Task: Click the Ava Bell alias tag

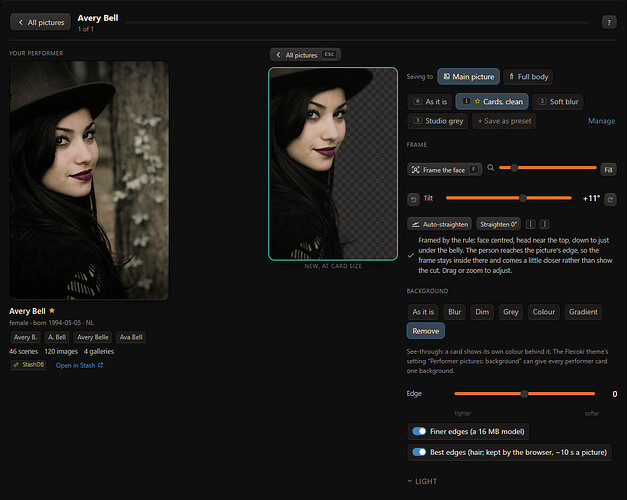Action: click(x=131, y=337)
